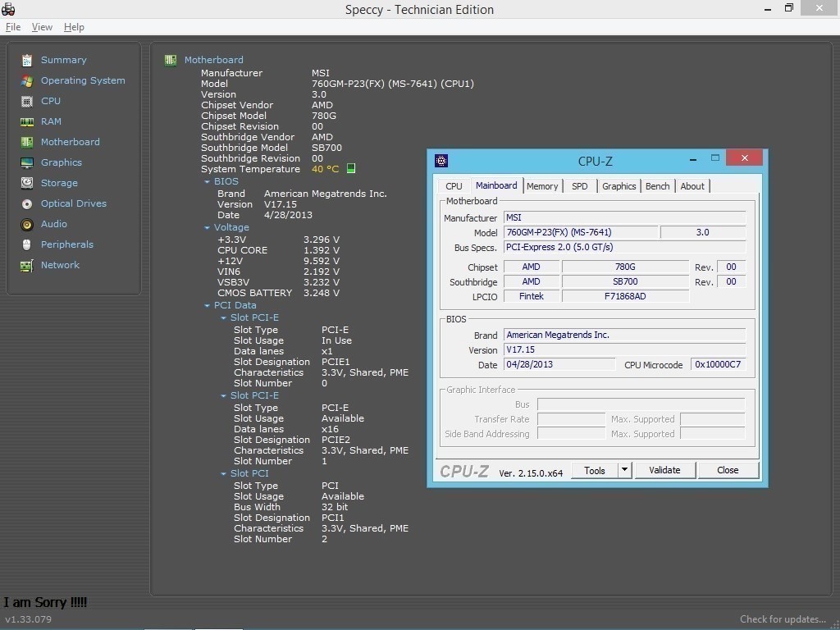This screenshot has width=840, height=630.
Task: Click the Graphics monitor icon in sidebar
Action: pos(27,162)
